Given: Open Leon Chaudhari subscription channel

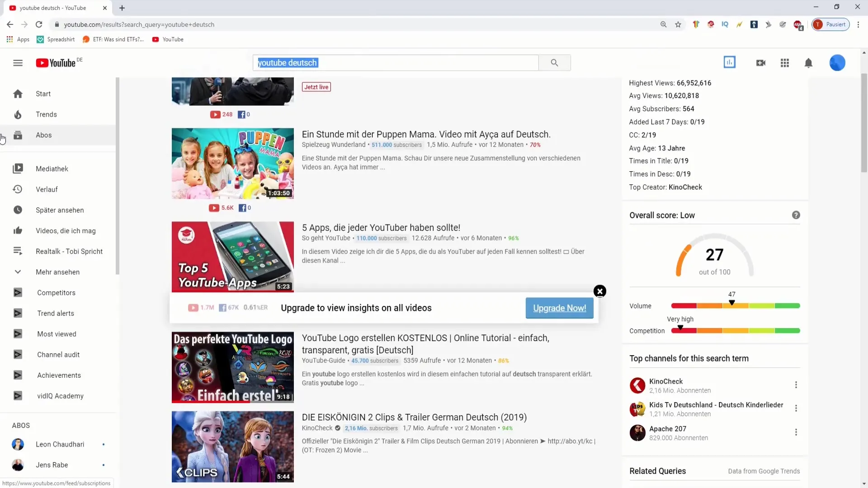Looking at the screenshot, I should [x=58, y=444].
